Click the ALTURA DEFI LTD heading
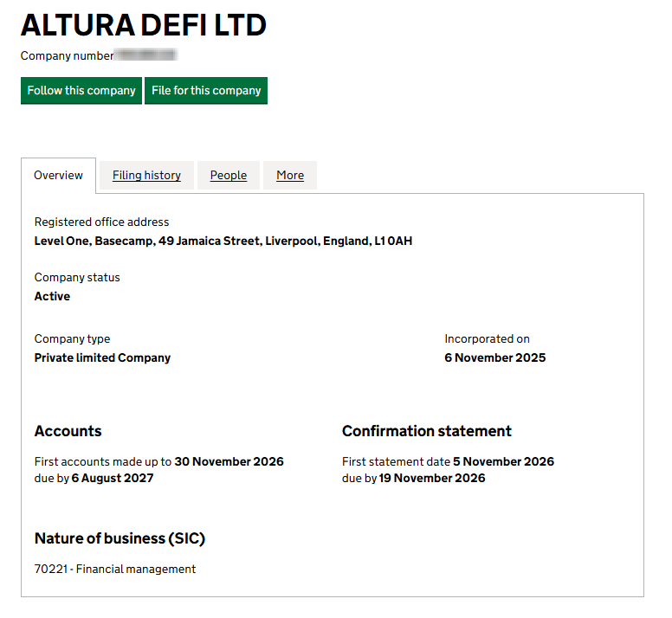Viewport: 672px width, 618px height. click(144, 25)
